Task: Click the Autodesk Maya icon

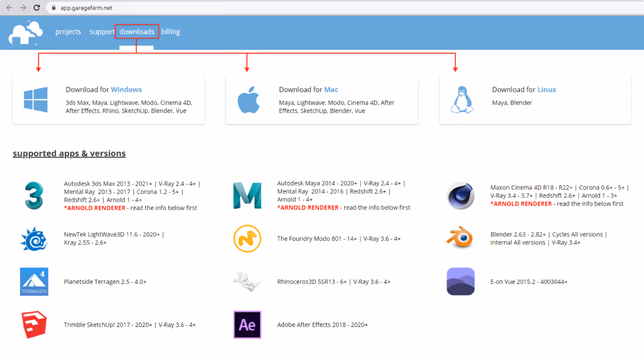Action: [x=247, y=195]
